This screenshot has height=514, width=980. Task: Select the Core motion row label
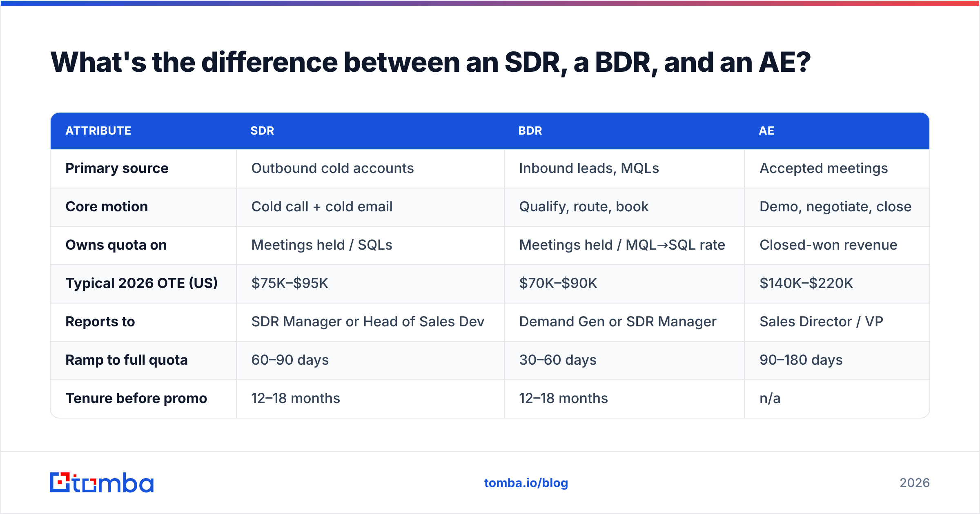[107, 207]
